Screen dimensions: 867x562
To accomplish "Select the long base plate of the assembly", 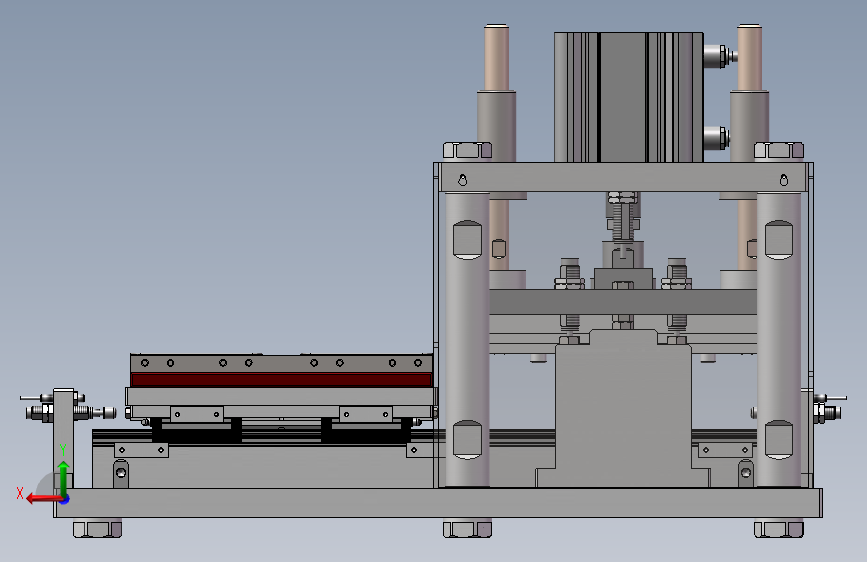I will (x=438, y=503).
